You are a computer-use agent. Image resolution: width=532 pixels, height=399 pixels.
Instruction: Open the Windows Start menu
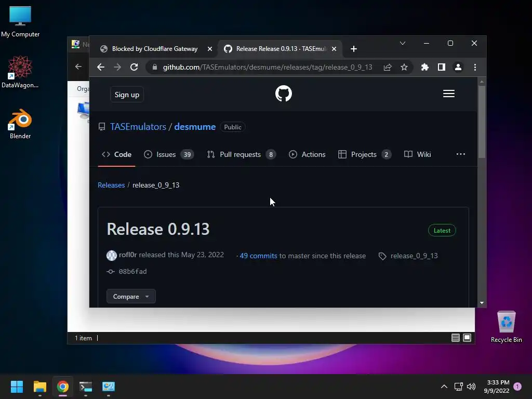click(17, 387)
